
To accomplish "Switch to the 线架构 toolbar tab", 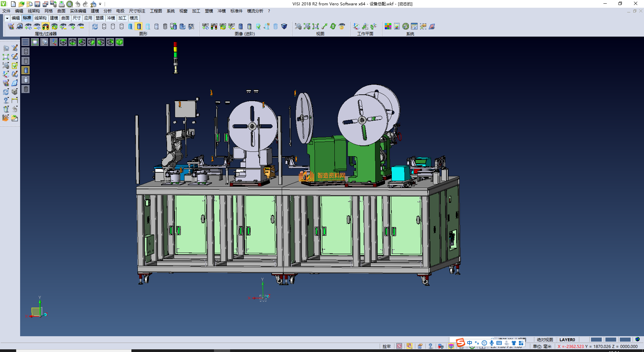I will (40, 18).
